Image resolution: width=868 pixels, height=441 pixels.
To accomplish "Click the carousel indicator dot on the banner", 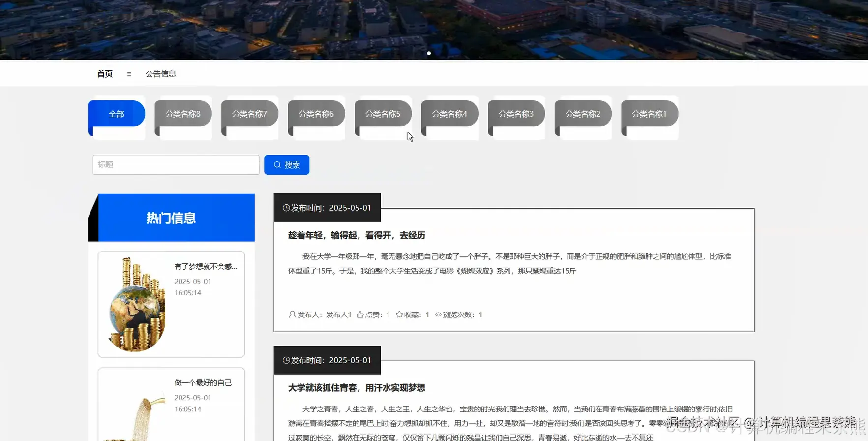I will pyautogui.click(x=429, y=53).
